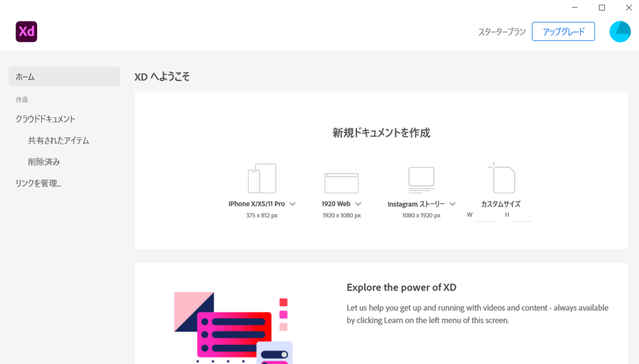Click the Adobe XD logo icon

coord(26,32)
